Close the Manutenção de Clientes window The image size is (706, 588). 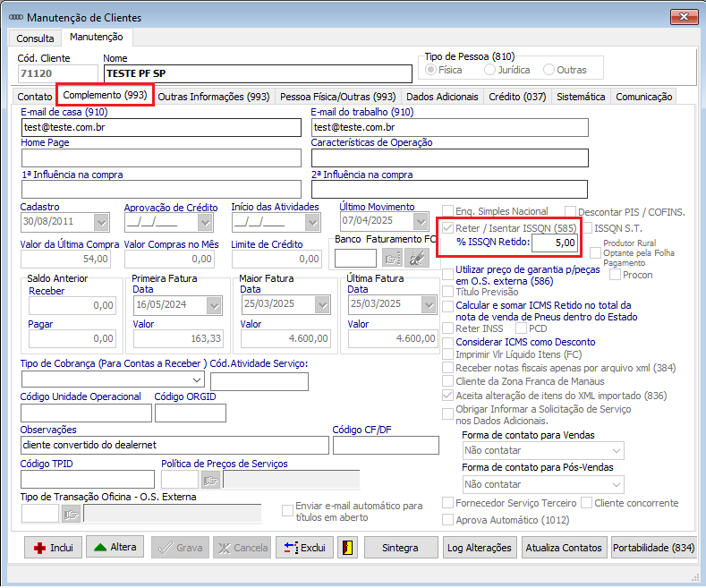point(684,17)
